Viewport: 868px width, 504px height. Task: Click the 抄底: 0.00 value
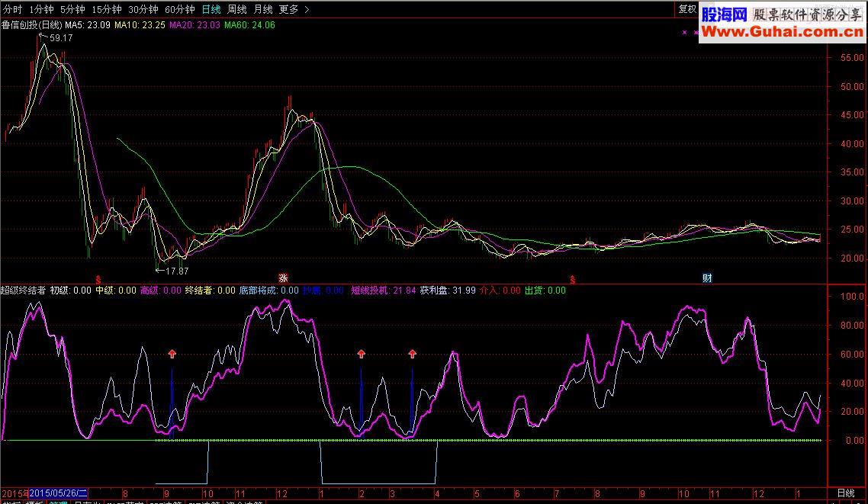[323, 291]
